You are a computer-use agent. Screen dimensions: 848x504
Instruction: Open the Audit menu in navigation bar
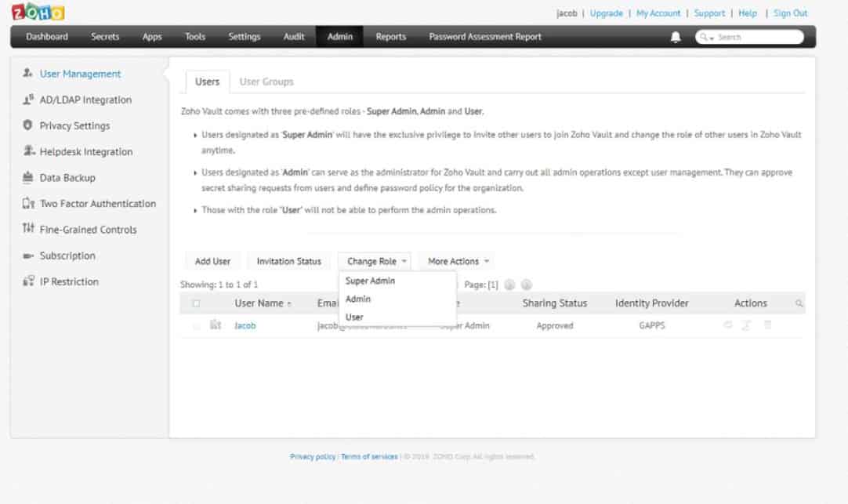point(294,37)
